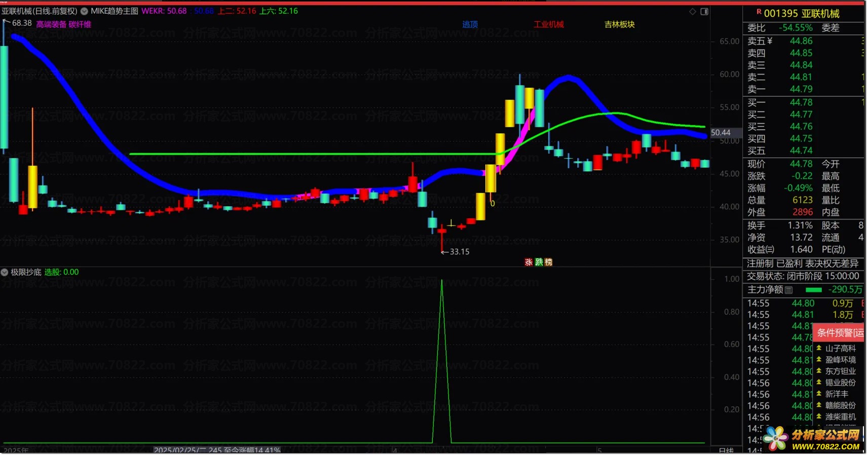Select 锡业股份 in the alert list

pos(841,382)
